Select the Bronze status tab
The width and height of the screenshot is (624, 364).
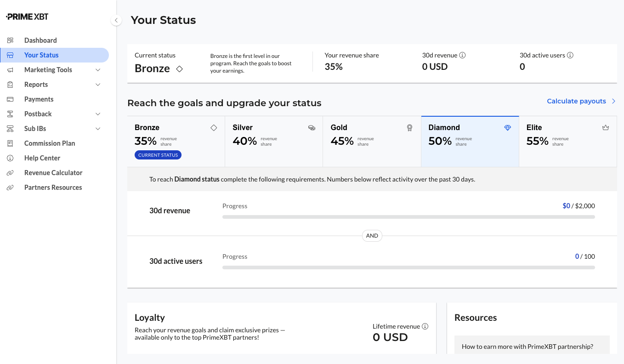(x=176, y=141)
